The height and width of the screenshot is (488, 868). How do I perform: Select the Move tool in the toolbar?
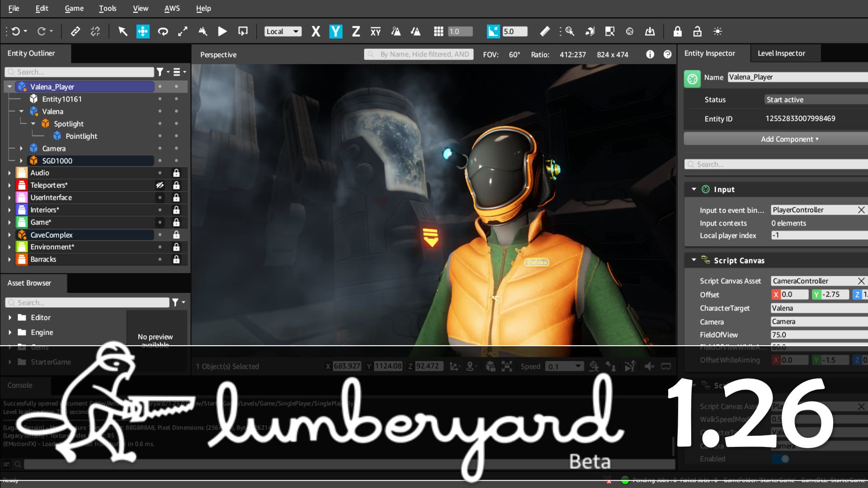tap(143, 32)
